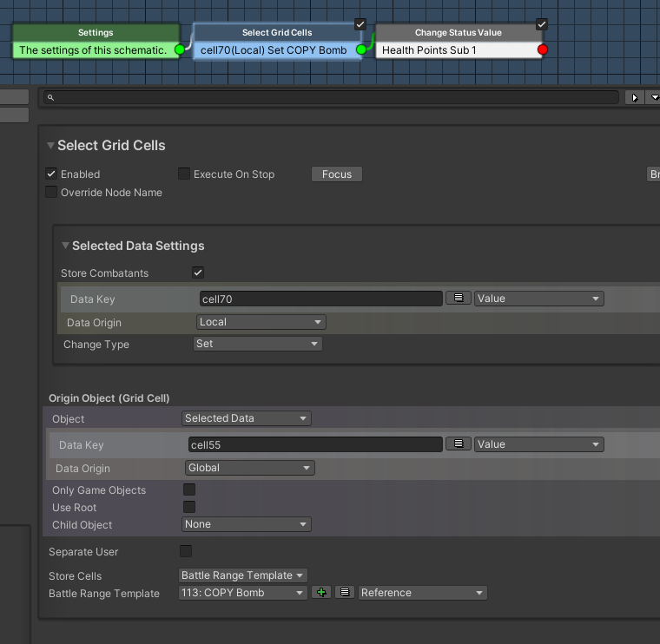Click 'Origin Object (Grid Cell)' heading
660x644 pixels.
point(109,398)
